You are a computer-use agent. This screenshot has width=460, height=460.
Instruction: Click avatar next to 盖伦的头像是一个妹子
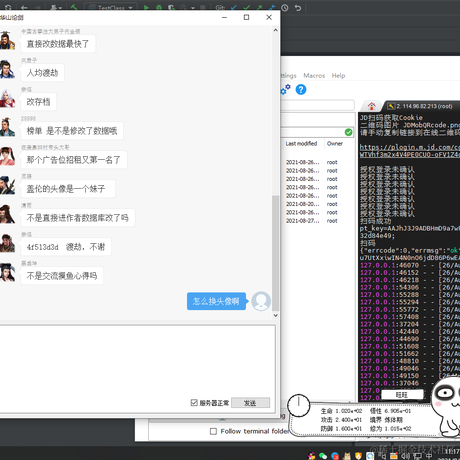coord(7,185)
